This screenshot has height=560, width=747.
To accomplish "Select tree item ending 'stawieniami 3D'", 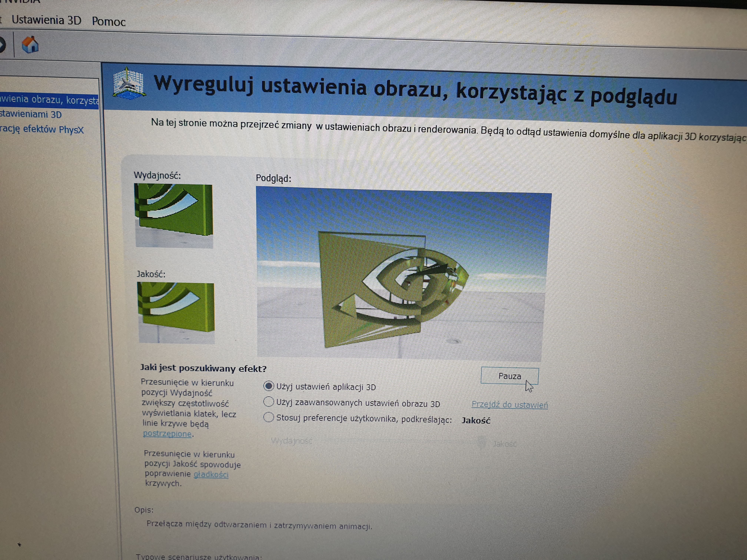I will (x=31, y=114).
